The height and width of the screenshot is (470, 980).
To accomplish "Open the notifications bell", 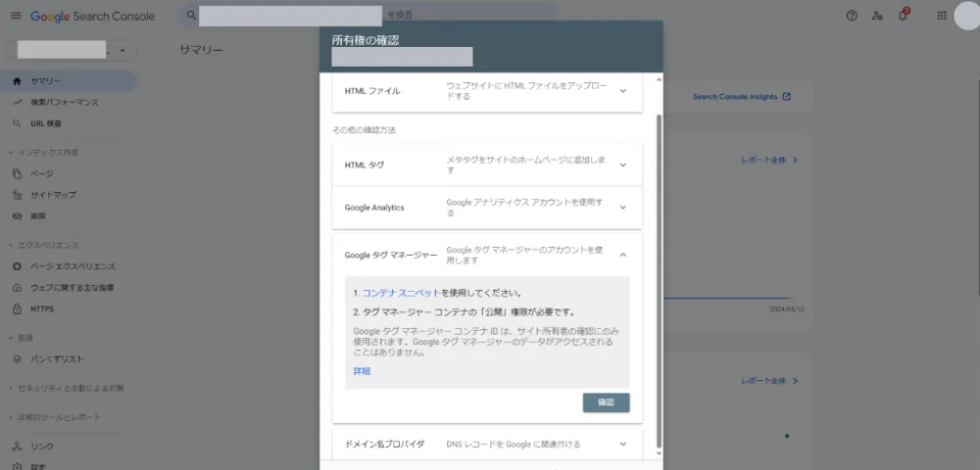I will pyautogui.click(x=903, y=16).
